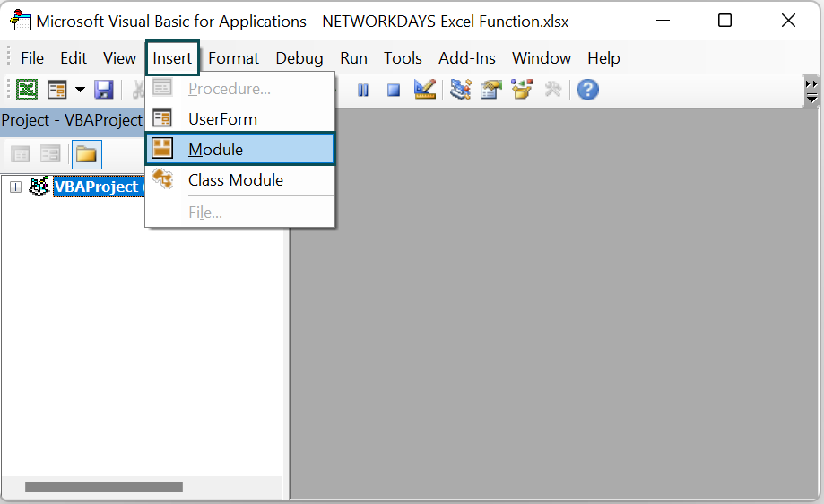Click the View Object icon in Project pane
The image size is (824, 504).
pos(50,154)
